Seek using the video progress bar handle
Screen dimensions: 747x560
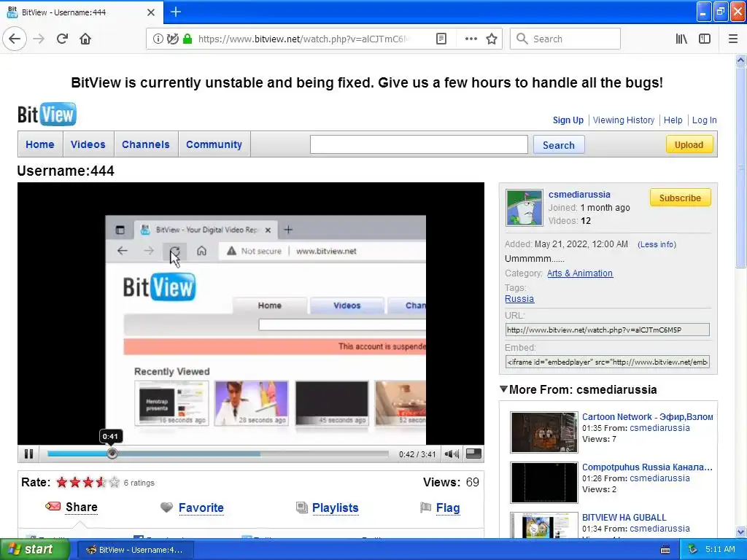112,454
